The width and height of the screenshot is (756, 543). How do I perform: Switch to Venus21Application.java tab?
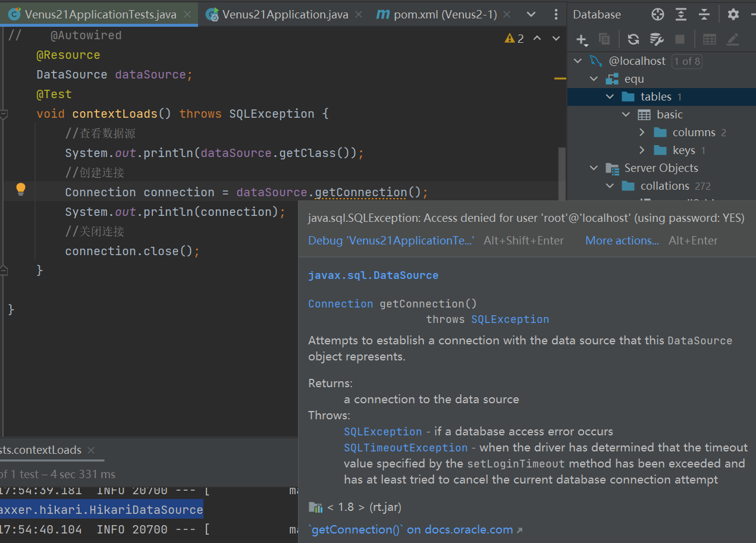click(x=286, y=14)
